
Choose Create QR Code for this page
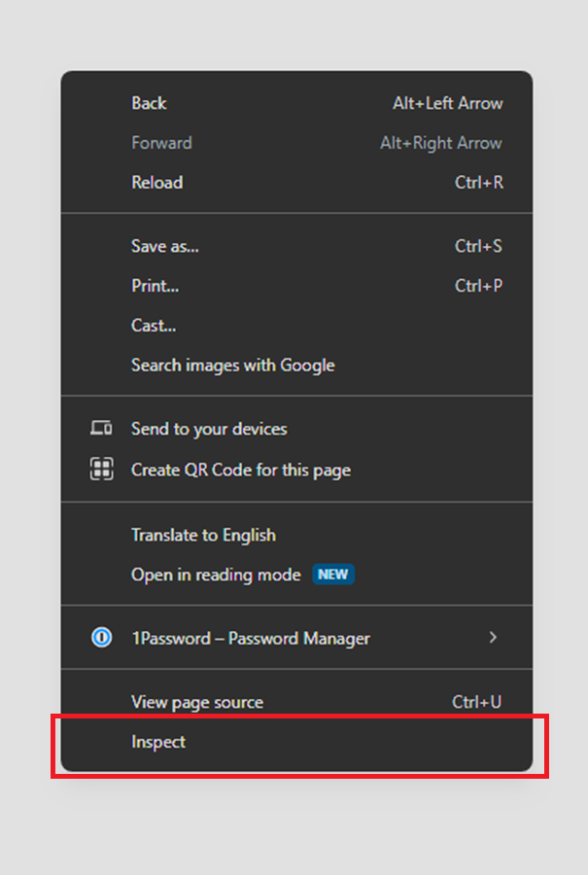[296, 470]
